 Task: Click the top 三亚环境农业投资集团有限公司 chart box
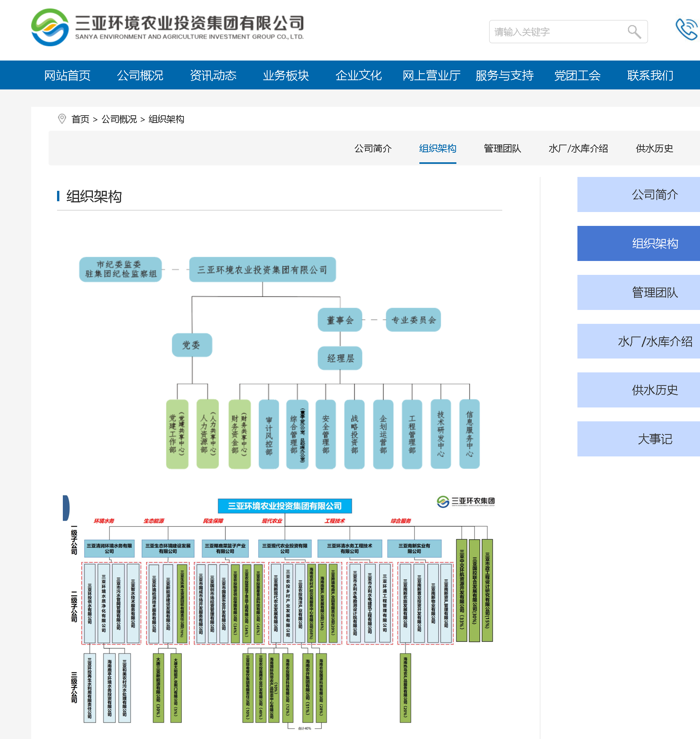coord(262,269)
